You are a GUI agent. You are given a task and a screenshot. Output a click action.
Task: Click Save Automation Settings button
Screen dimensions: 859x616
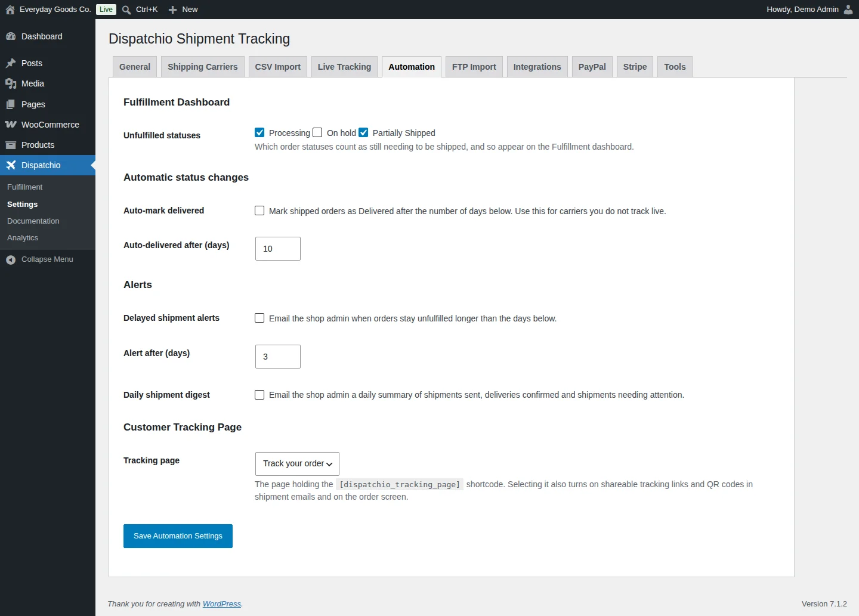(x=178, y=536)
